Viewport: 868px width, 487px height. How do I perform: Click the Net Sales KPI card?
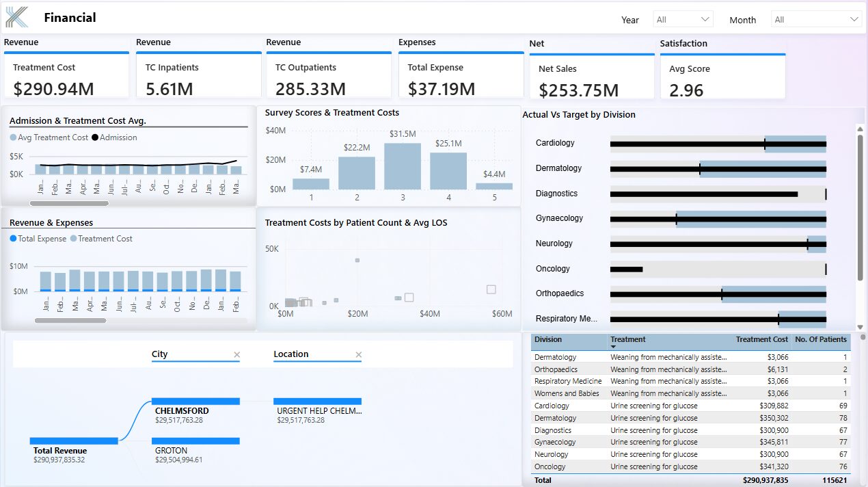point(591,78)
